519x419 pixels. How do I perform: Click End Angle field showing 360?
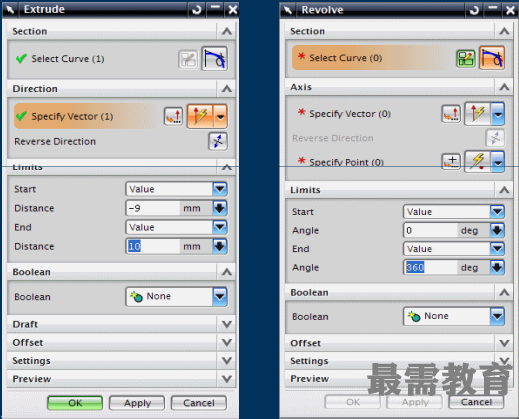pyautogui.click(x=430, y=267)
